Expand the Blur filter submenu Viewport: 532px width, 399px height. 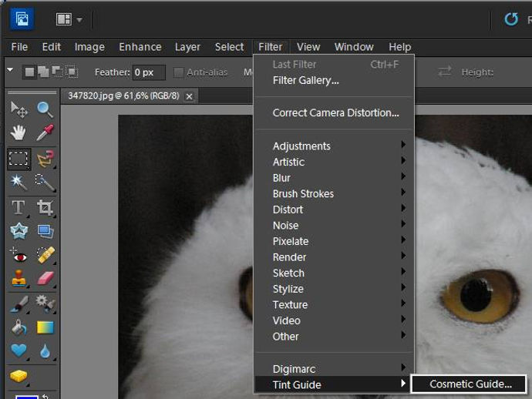pos(334,178)
